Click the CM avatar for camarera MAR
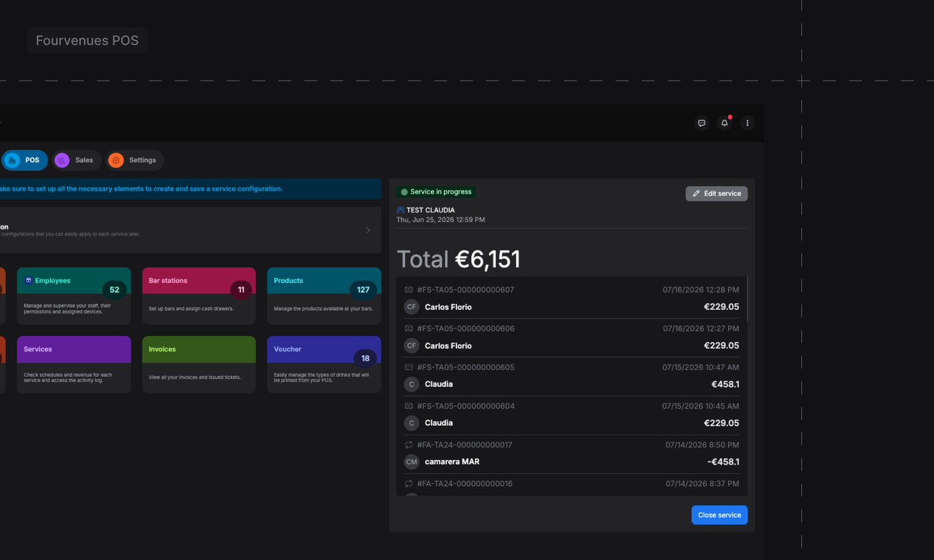 [412, 461]
